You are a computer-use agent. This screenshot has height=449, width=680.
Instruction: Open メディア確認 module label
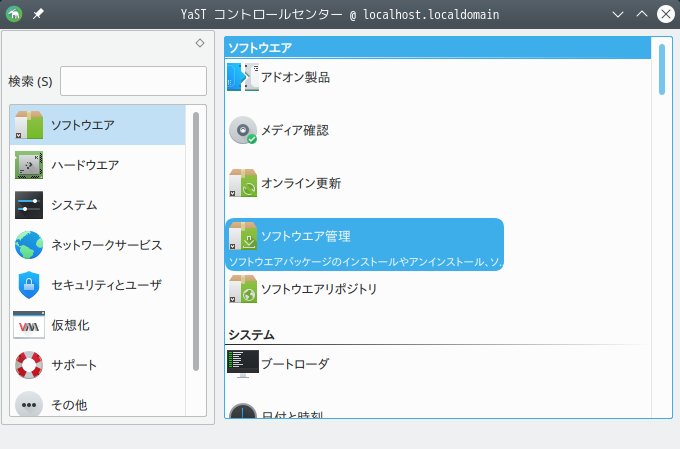tap(295, 130)
